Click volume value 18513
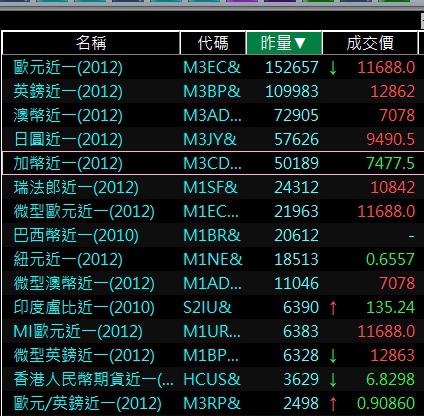 click(296, 260)
